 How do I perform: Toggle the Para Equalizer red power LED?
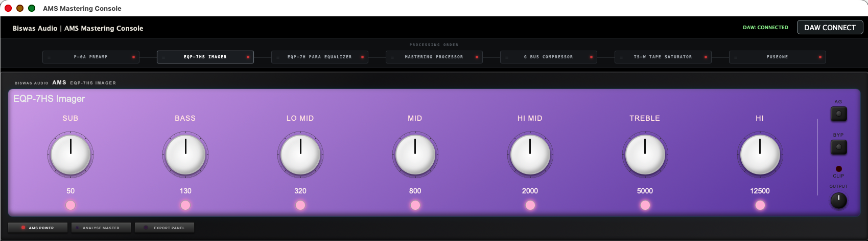pyautogui.click(x=362, y=57)
